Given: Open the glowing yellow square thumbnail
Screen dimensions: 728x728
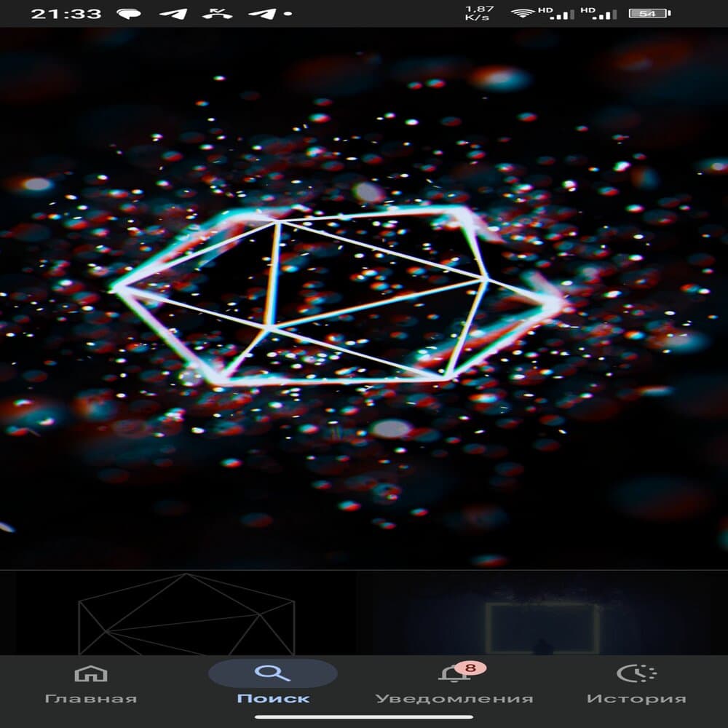Looking at the screenshot, I should [542, 626].
